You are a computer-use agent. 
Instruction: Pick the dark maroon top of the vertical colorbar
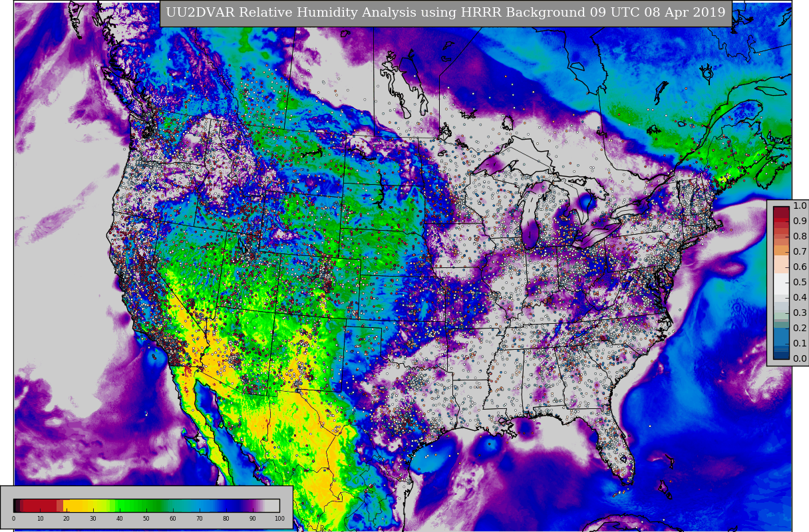pyautogui.click(x=781, y=212)
